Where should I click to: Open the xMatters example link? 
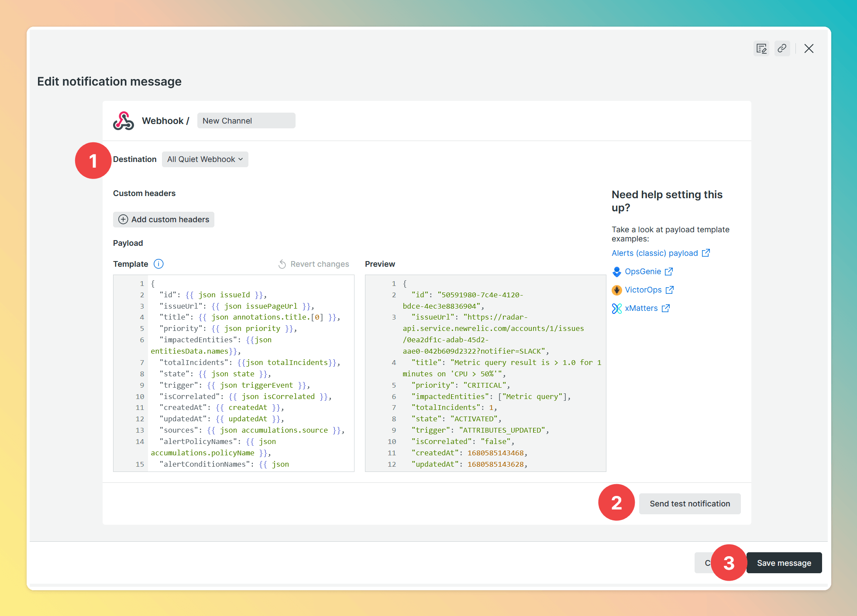(641, 308)
